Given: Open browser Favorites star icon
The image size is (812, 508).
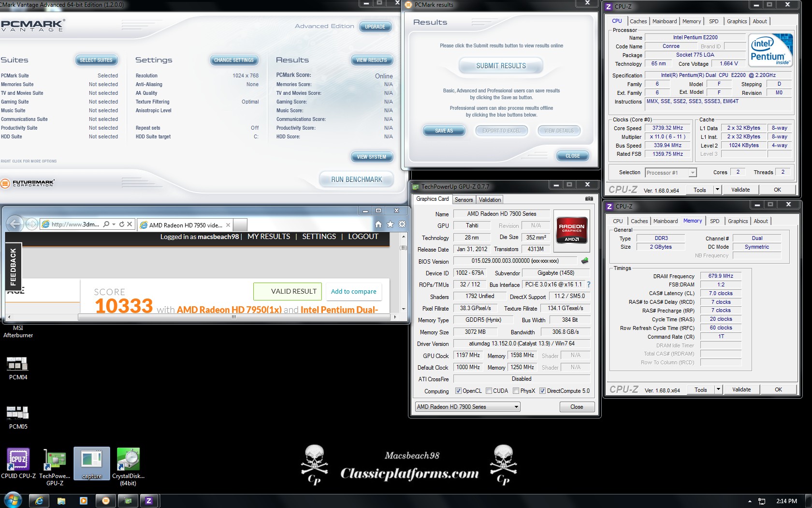Looking at the screenshot, I should click(x=391, y=224).
